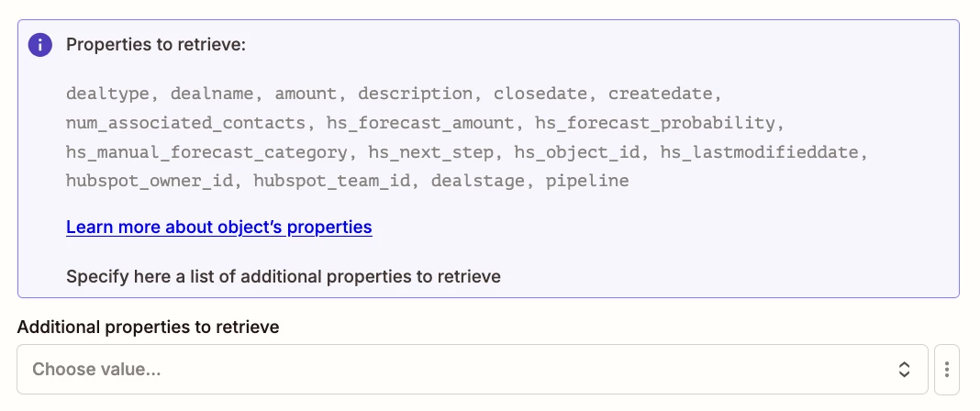The image size is (980, 411).
Task: Click the 'hs_forecast_probability' property text
Action: 655,123
